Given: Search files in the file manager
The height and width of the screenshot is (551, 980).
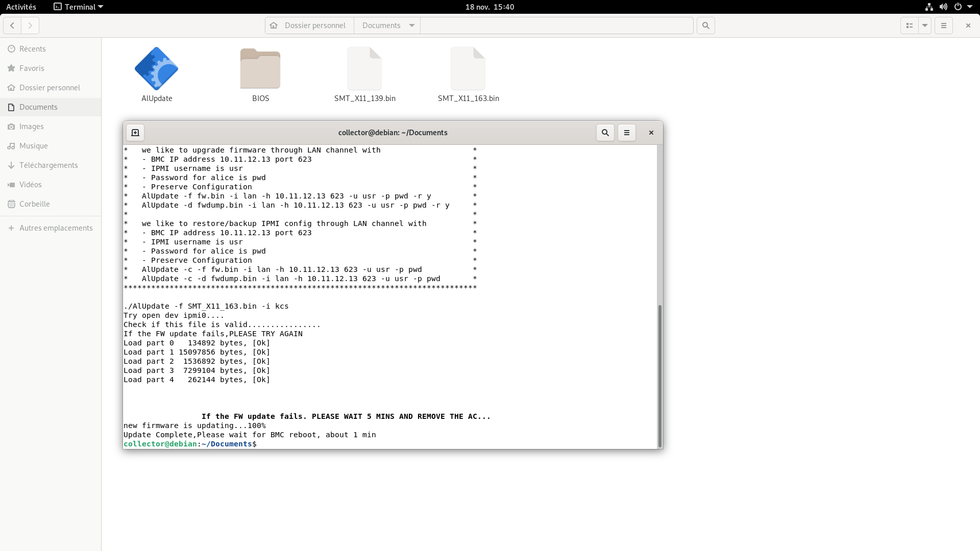Looking at the screenshot, I should pyautogui.click(x=706, y=26).
